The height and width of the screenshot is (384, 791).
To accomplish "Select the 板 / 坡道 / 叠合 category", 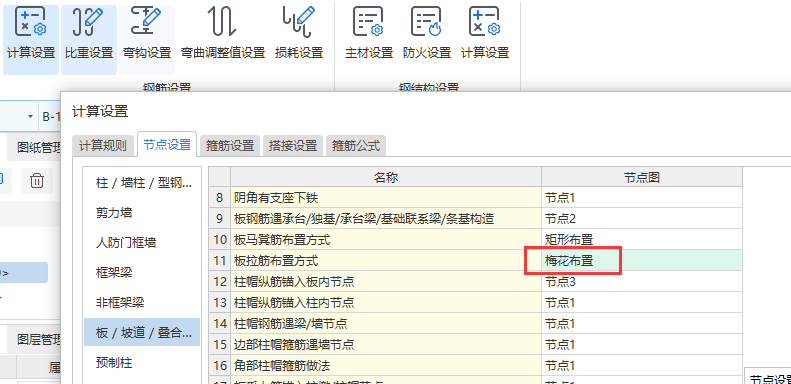I will click(x=142, y=332).
